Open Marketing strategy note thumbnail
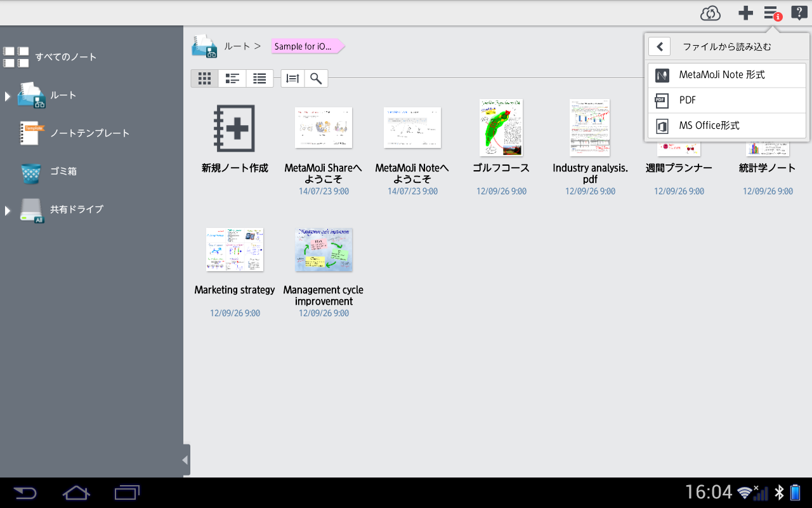Image resolution: width=812 pixels, height=508 pixels. [235, 250]
